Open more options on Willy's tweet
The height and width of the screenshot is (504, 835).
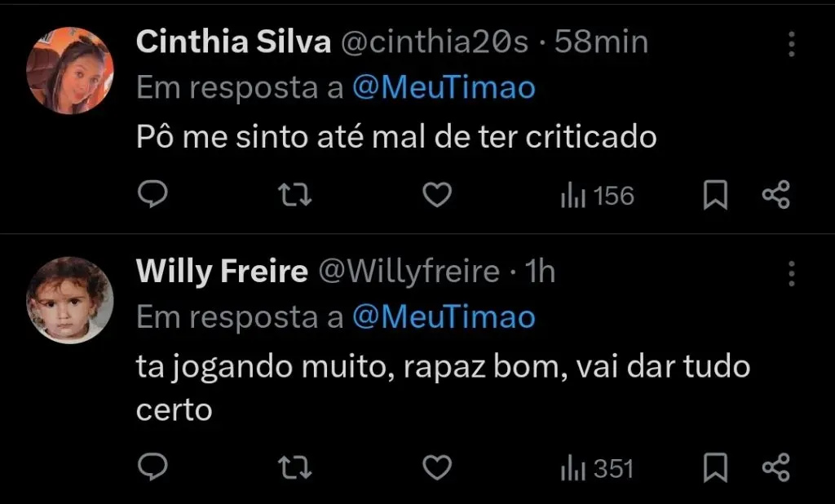tap(791, 274)
